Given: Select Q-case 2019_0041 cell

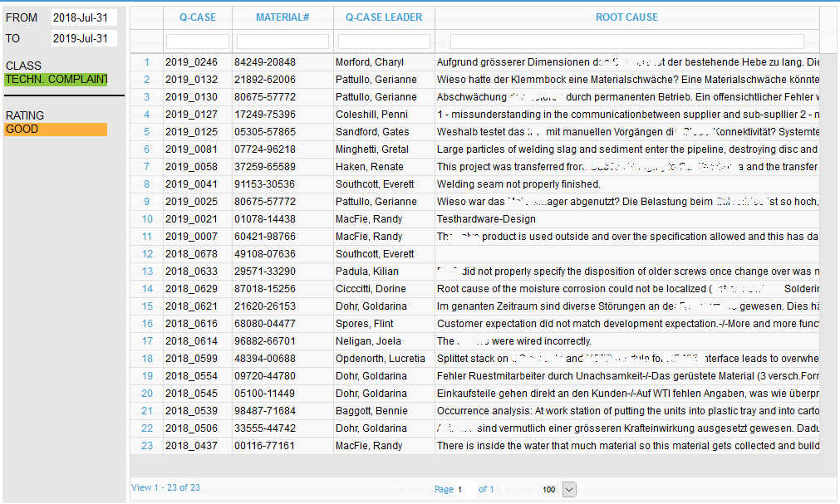Looking at the screenshot, I should coord(198,184).
